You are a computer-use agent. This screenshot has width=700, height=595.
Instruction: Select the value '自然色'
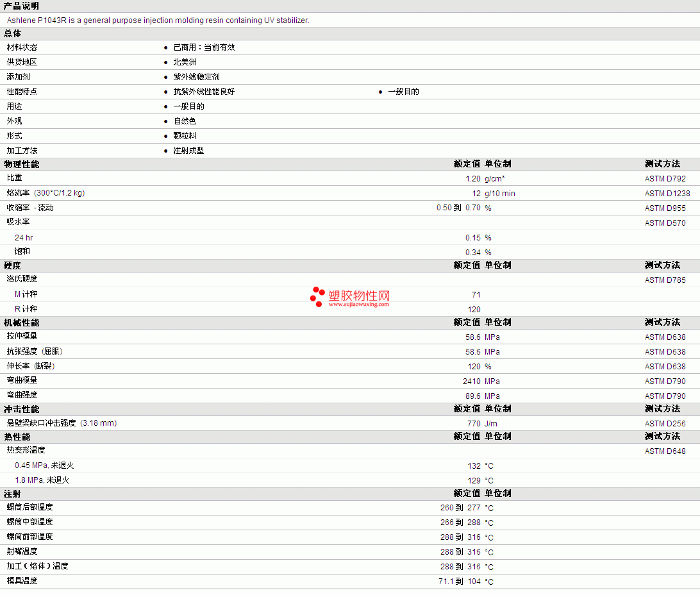(185, 121)
